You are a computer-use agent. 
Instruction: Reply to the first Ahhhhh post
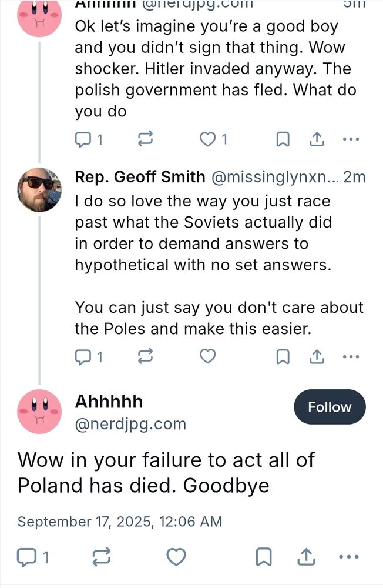83,139
